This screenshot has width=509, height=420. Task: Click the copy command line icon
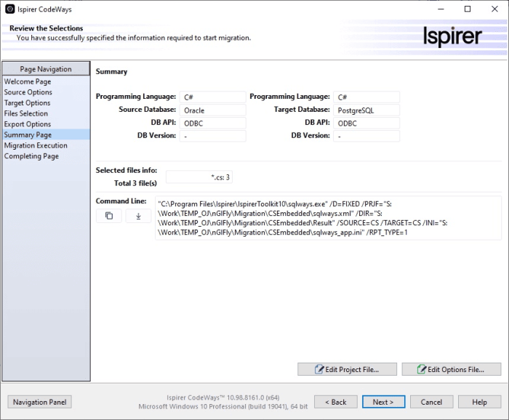[109, 216]
